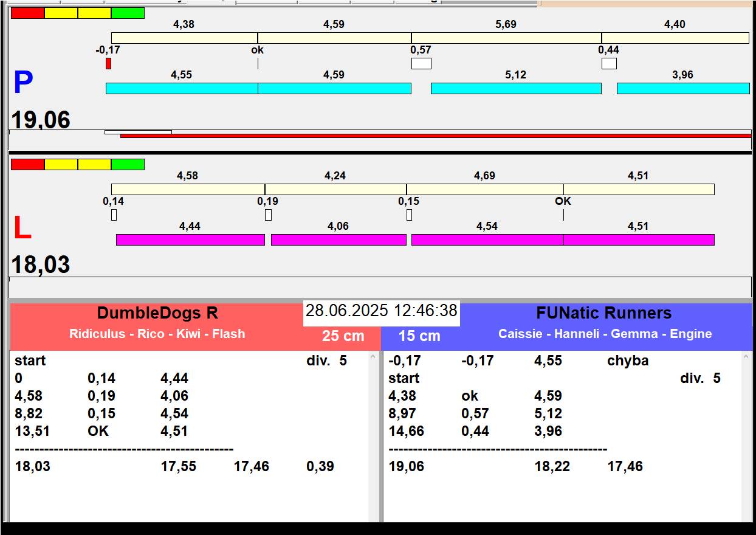Select the red false start marker at -0,17
This screenshot has height=535, width=756.
click(x=108, y=63)
